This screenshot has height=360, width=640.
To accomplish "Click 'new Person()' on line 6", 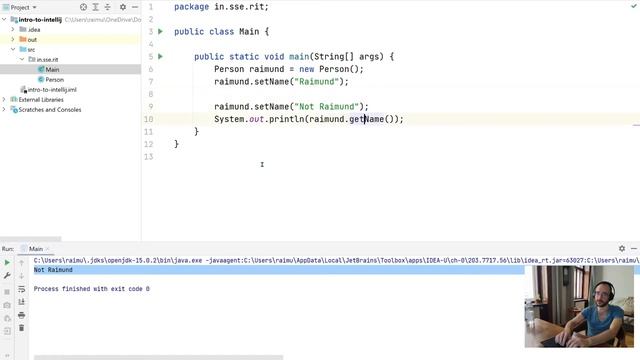I will click(x=328, y=69).
